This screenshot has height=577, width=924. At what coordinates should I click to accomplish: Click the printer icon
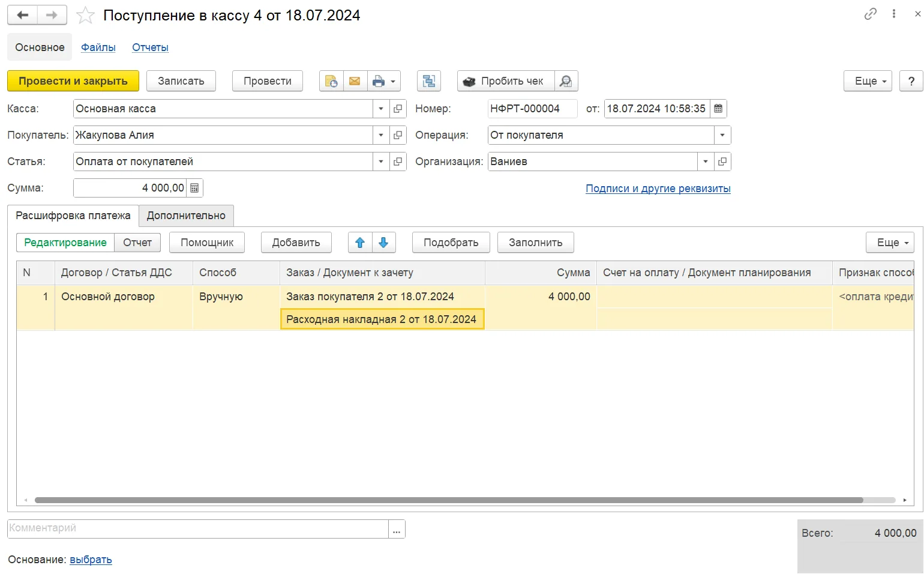378,81
